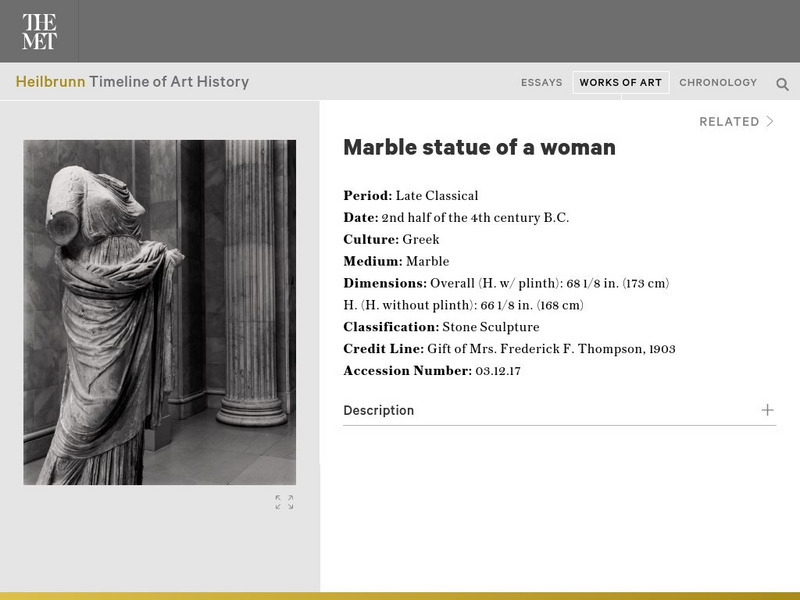Expand the Description section
The height and width of the screenshot is (600, 800).
click(x=378, y=410)
